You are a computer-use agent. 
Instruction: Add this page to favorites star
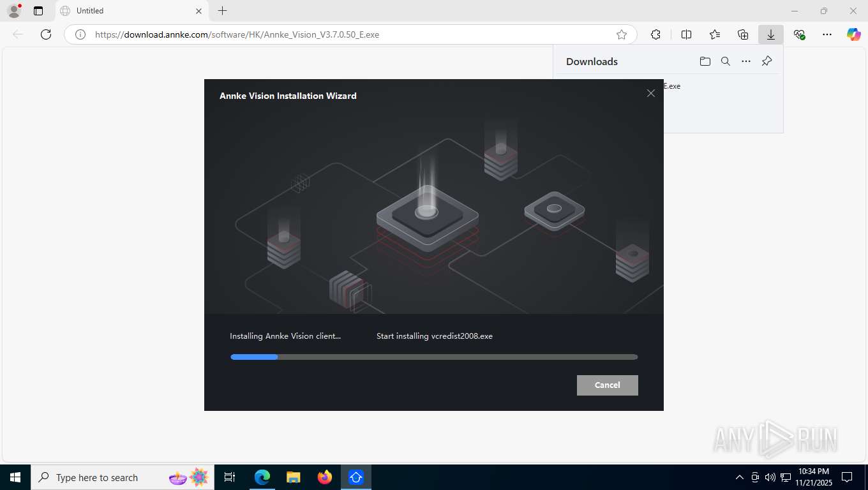tap(622, 34)
